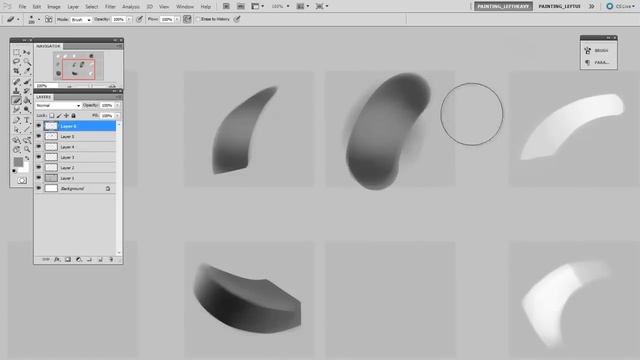Select the Pen tool
Viewport: 640px width, 360px height.
pyautogui.click(x=16, y=120)
